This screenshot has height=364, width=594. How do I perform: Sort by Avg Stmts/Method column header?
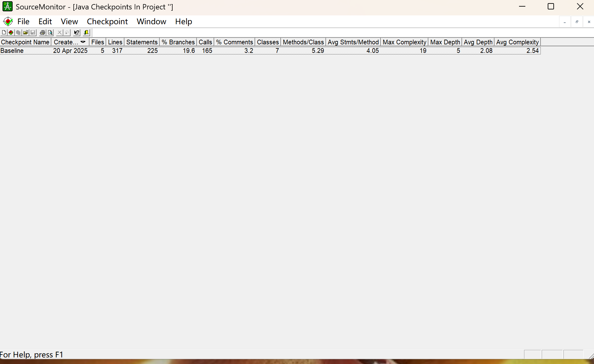point(353,42)
